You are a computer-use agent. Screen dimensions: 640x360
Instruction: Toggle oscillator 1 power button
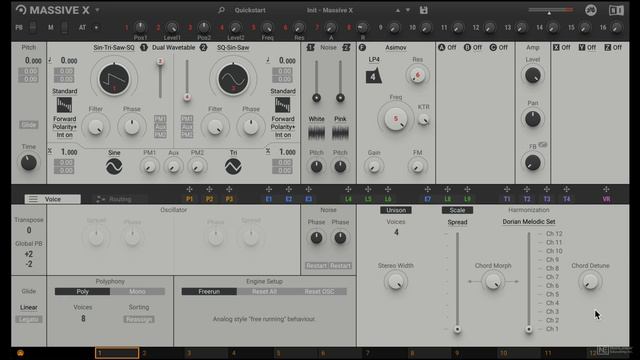tap(144, 47)
